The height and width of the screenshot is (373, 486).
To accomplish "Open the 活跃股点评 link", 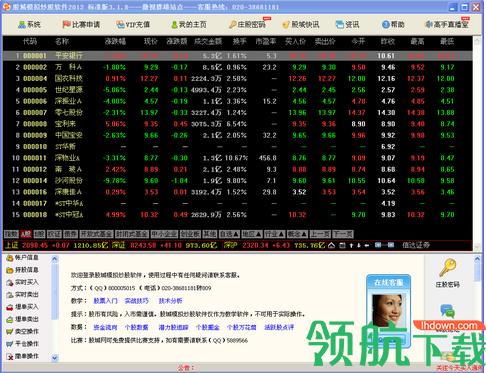I will (x=279, y=327).
